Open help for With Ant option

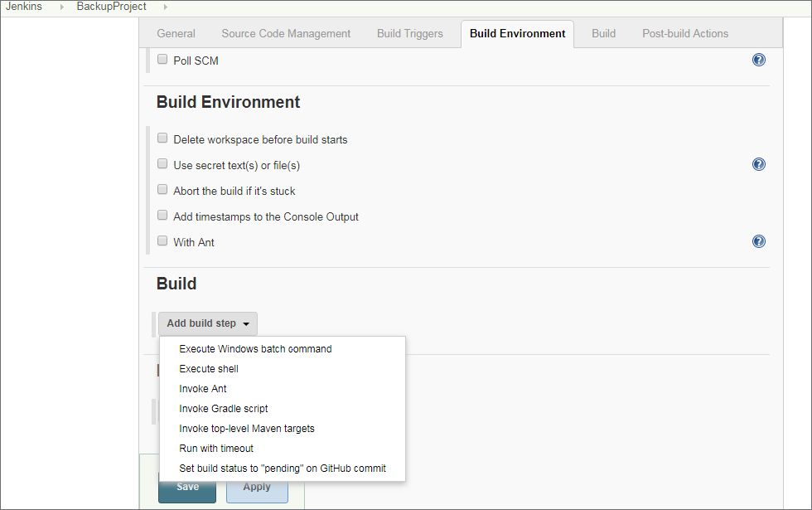click(x=759, y=240)
